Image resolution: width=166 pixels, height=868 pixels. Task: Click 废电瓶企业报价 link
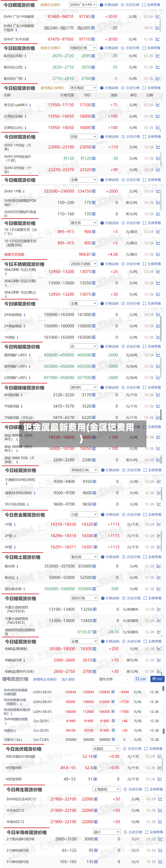click(x=52, y=88)
